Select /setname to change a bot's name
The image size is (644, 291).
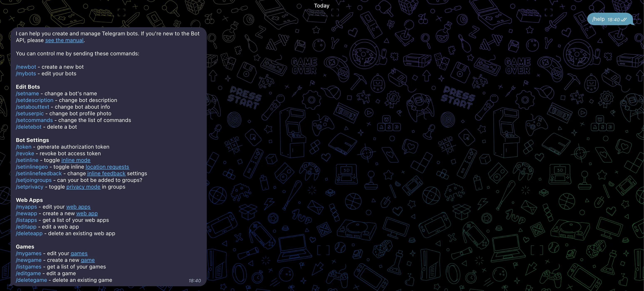(x=27, y=93)
